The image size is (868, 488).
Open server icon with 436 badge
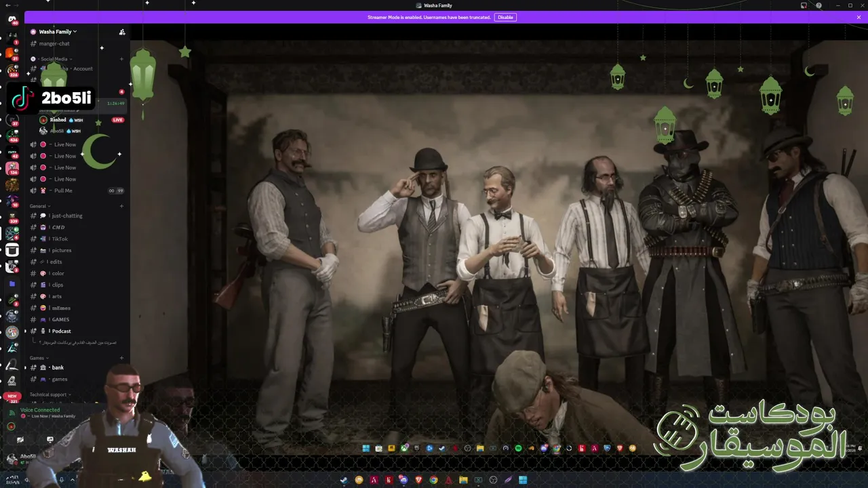tap(12, 135)
